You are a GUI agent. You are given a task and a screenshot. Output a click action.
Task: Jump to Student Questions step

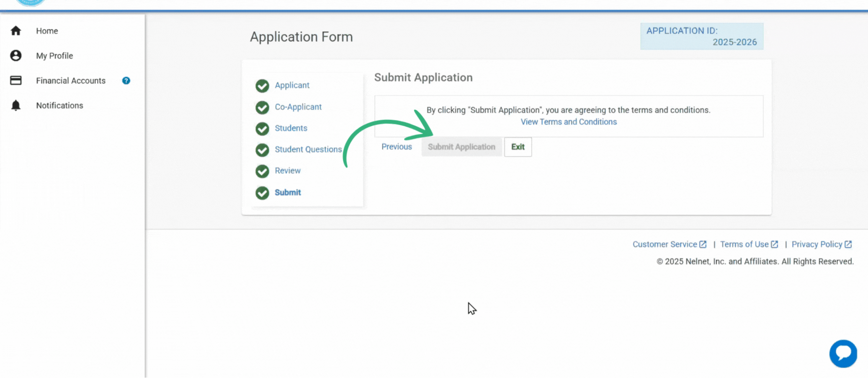coord(308,150)
